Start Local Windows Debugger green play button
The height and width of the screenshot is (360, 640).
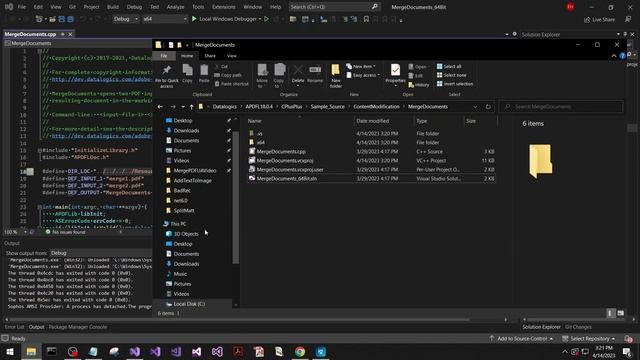(x=194, y=19)
